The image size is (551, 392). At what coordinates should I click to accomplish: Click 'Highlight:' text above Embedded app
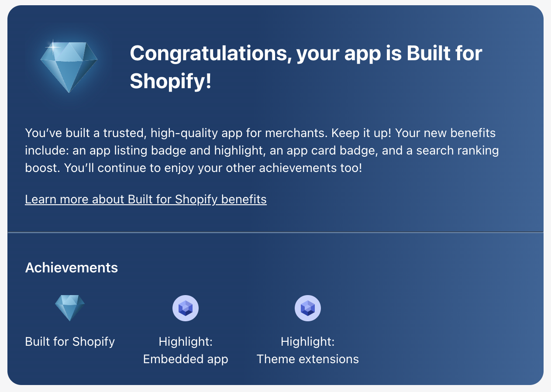point(186,341)
